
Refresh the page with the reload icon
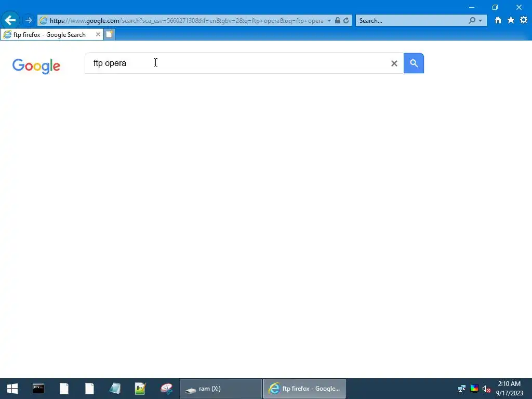coord(346,20)
